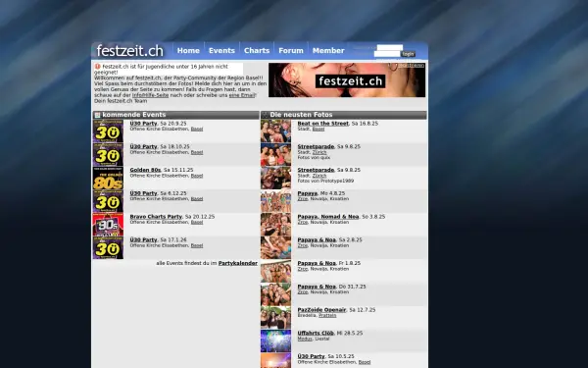The image size is (588, 368).
Task: Open Ü30 Party event on Sa 18.10.25
Action: [x=143, y=146]
